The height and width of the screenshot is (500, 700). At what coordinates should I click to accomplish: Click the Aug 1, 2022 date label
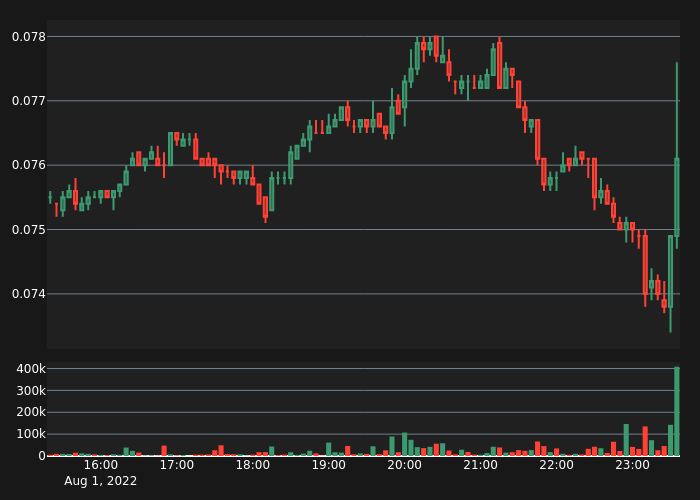[100, 481]
